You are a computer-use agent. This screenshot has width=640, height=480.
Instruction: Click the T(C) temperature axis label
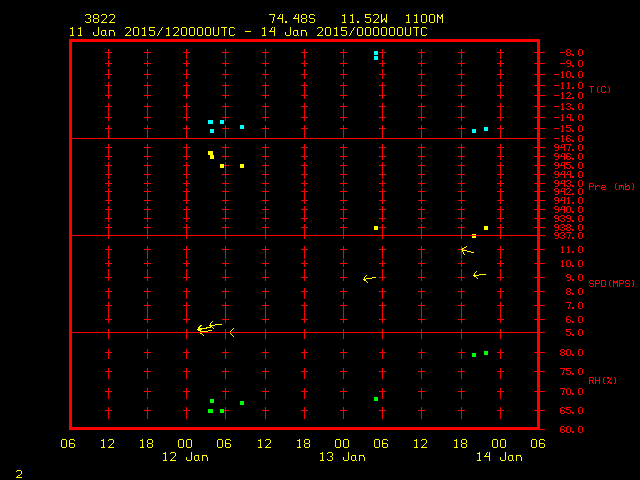599,90
